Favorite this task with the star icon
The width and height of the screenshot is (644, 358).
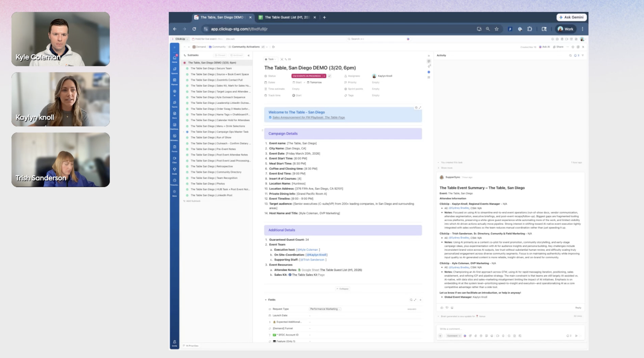click(x=573, y=47)
